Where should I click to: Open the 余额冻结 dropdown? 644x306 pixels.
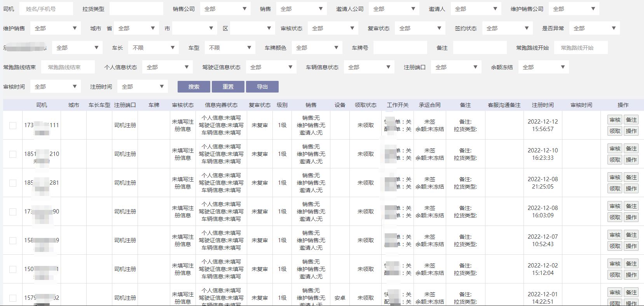(544, 67)
